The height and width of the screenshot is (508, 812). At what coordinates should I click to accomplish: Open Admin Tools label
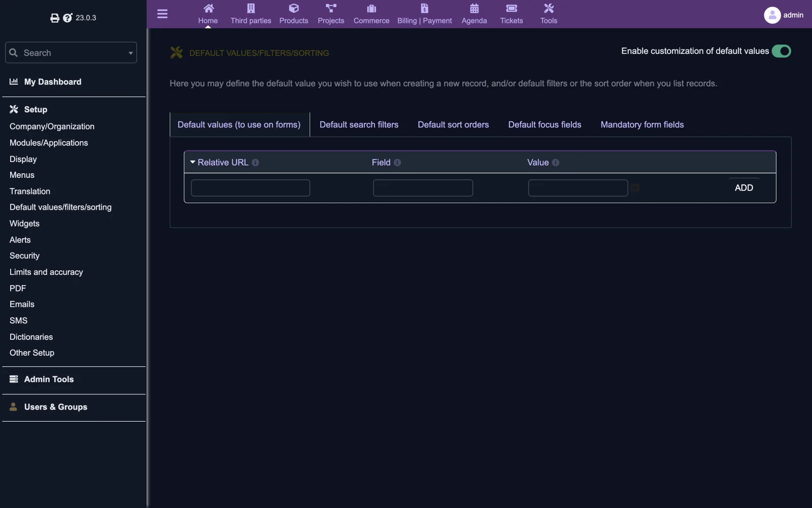click(49, 379)
